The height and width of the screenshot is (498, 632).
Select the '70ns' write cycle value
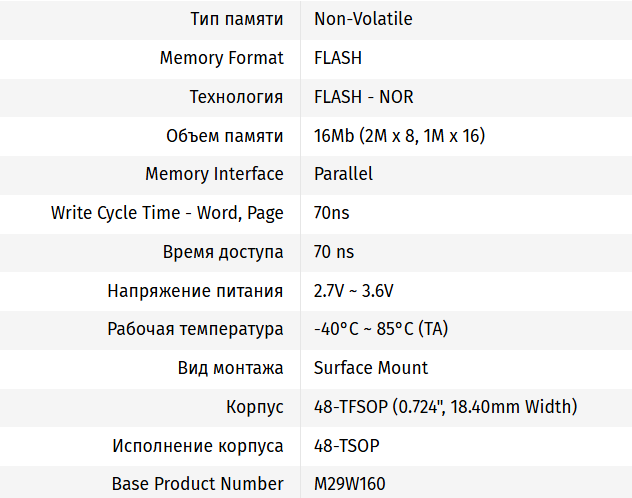point(332,213)
